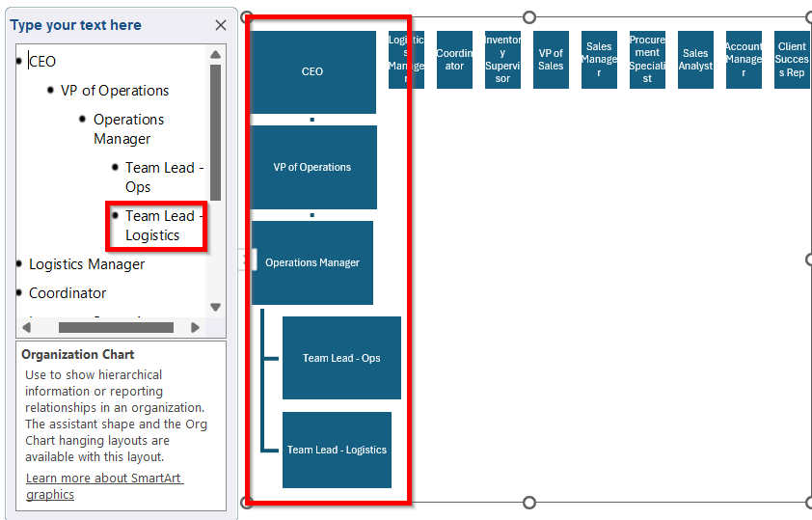Click the vertical scrollbar thumb in the text pane
The width and height of the screenshot is (812, 520).
pos(215,132)
